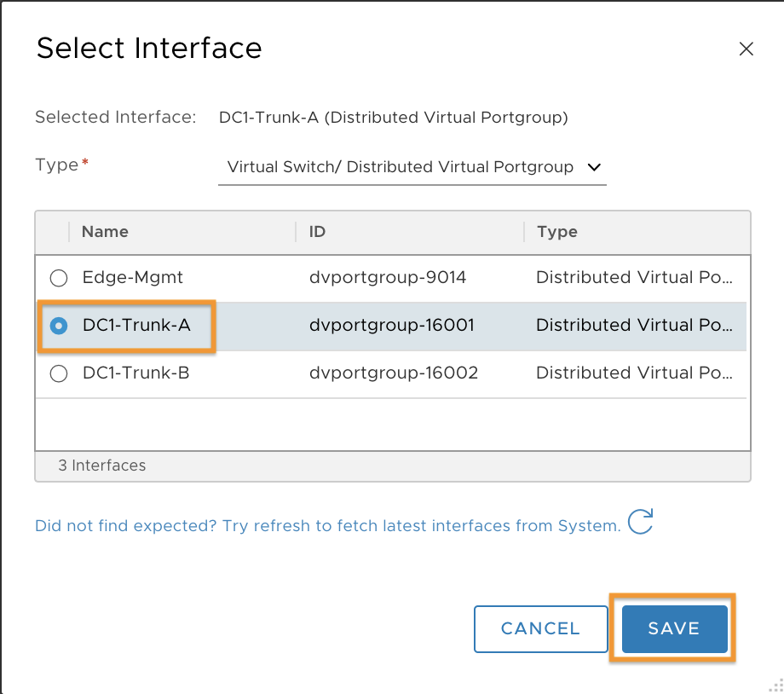The image size is (784, 694).
Task: Collapse the interface type dropdown
Action: click(x=594, y=167)
